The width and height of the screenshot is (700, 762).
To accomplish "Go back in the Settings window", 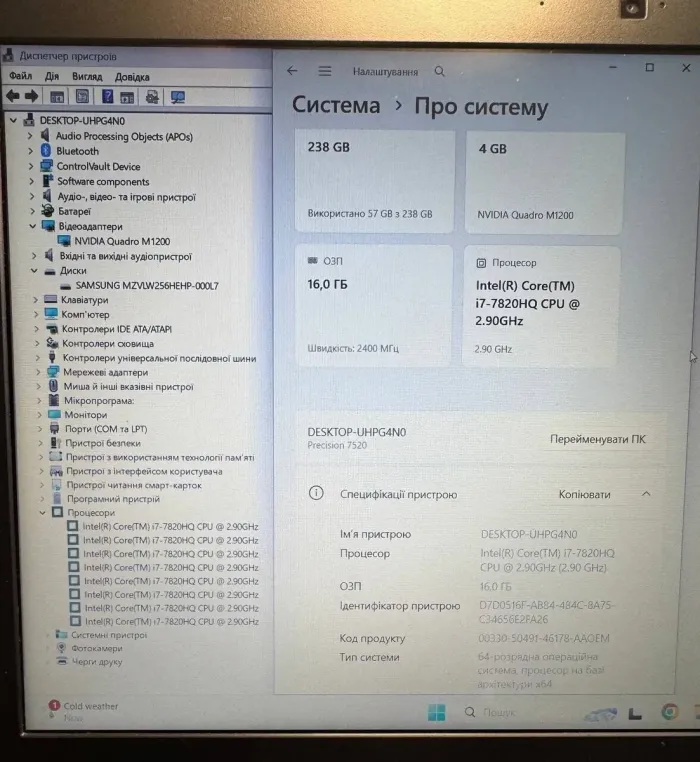I will (x=292, y=71).
